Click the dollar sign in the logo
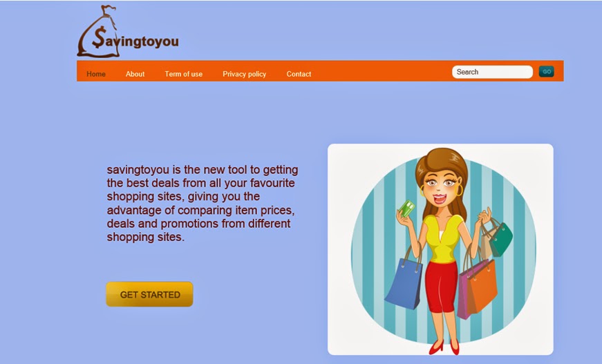 tap(99, 37)
